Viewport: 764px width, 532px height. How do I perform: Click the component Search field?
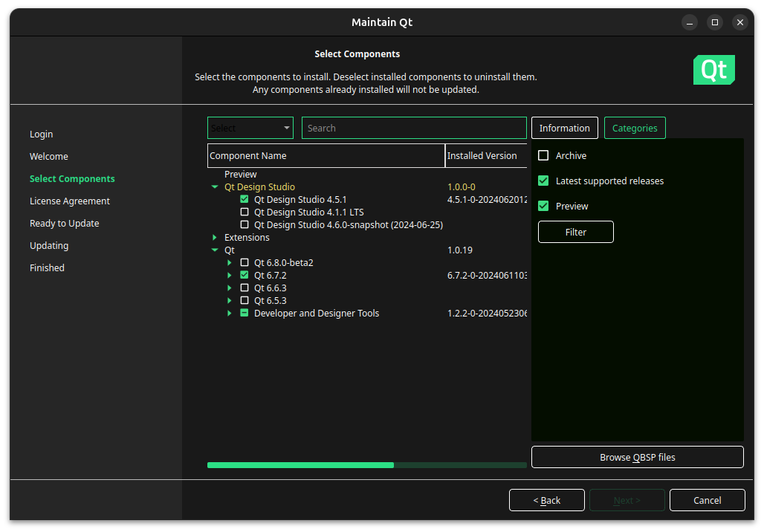tap(414, 128)
